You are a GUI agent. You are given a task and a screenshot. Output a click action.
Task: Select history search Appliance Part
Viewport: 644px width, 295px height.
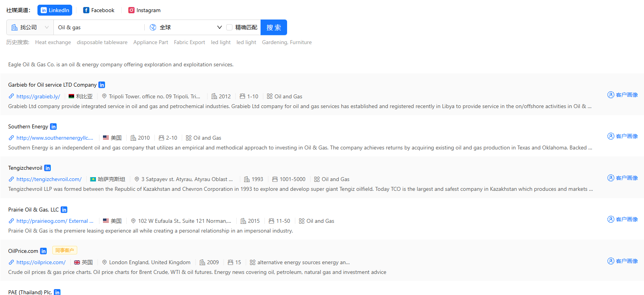tap(151, 42)
